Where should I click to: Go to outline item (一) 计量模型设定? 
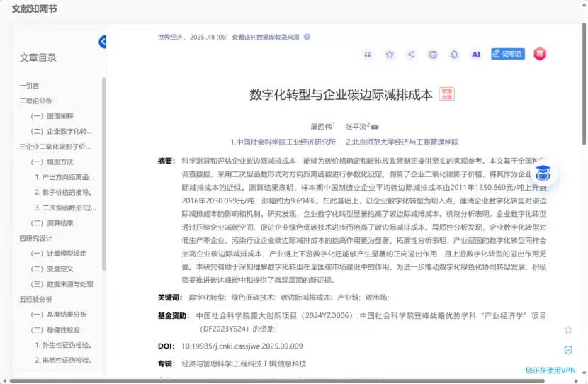(x=59, y=254)
